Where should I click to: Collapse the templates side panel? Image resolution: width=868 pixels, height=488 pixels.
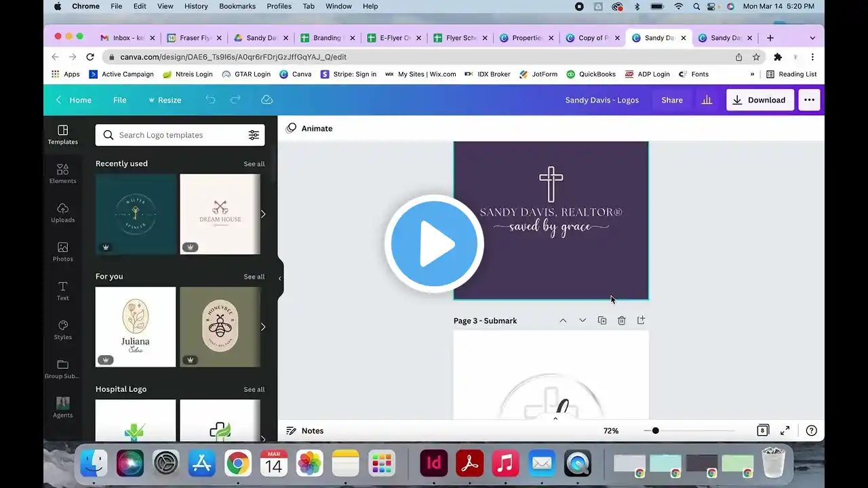point(279,278)
